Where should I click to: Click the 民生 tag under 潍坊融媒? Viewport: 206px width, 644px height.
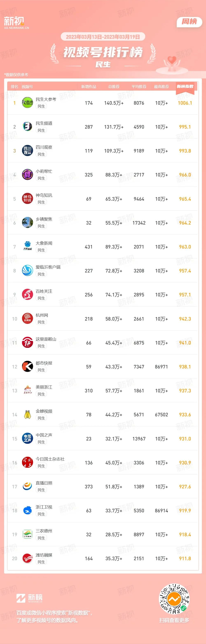click(x=41, y=562)
